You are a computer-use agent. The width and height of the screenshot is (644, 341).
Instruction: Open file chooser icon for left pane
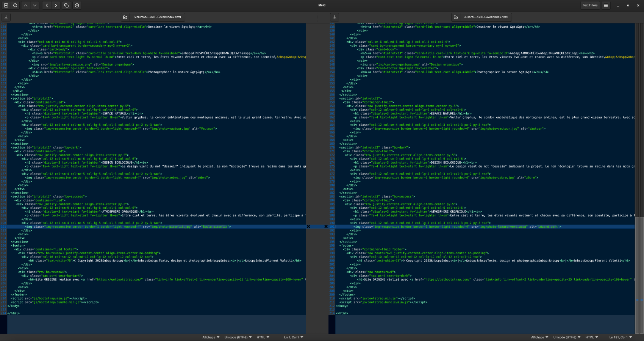[125, 17]
